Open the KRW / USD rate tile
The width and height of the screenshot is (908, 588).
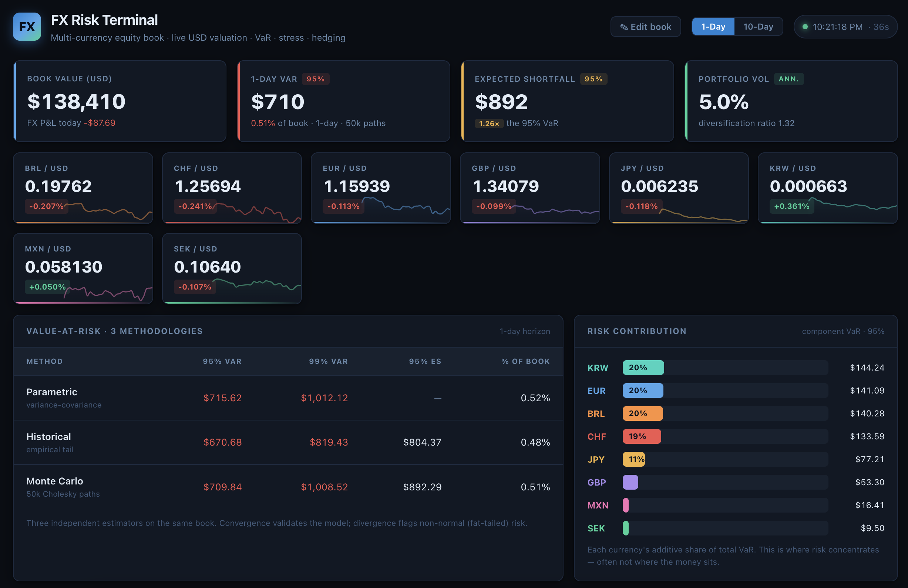[828, 188]
